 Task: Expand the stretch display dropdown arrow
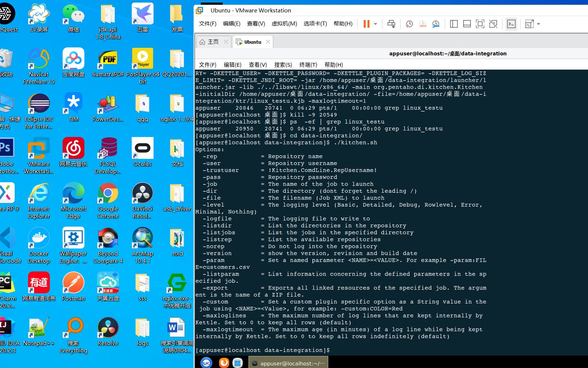(539, 24)
